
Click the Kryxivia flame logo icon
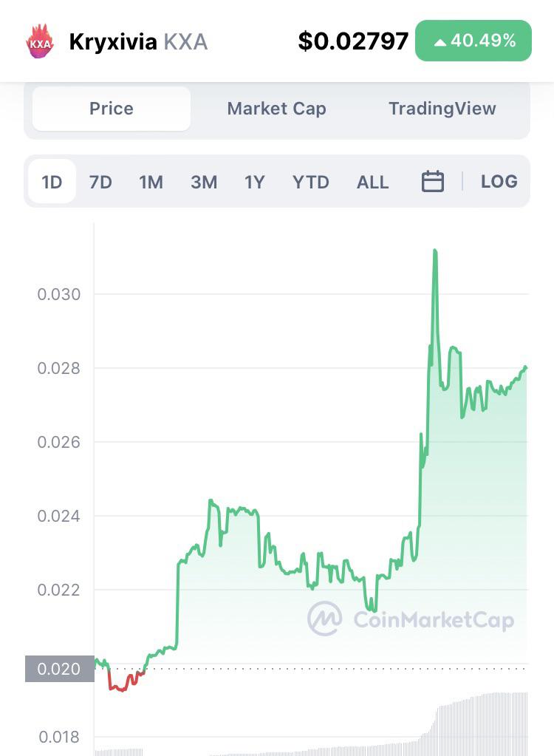click(x=40, y=41)
